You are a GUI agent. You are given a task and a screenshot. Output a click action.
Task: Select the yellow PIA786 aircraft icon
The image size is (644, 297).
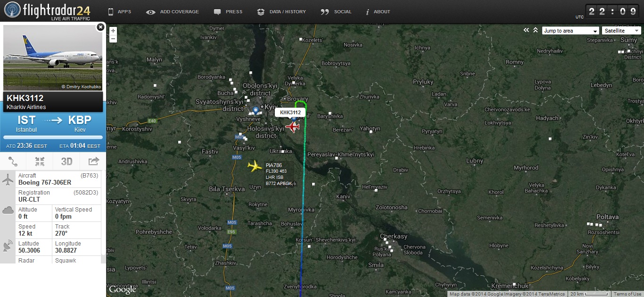click(x=255, y=166)
